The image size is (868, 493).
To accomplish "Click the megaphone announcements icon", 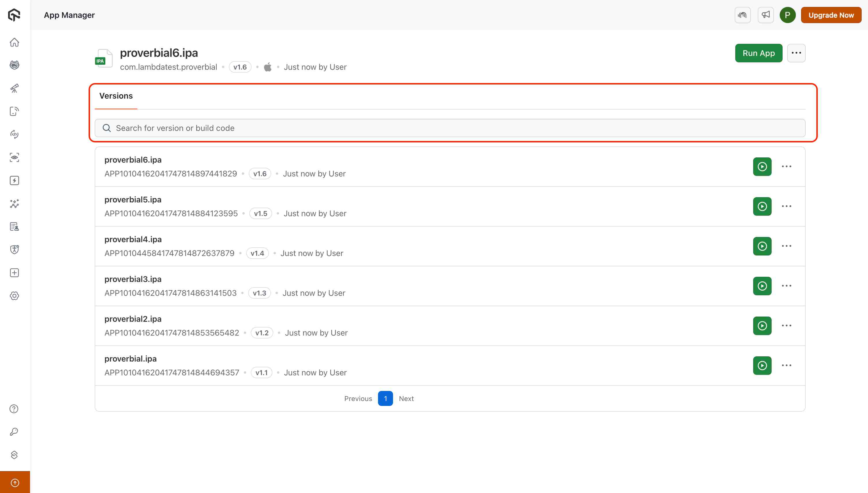I will [765, 15].
